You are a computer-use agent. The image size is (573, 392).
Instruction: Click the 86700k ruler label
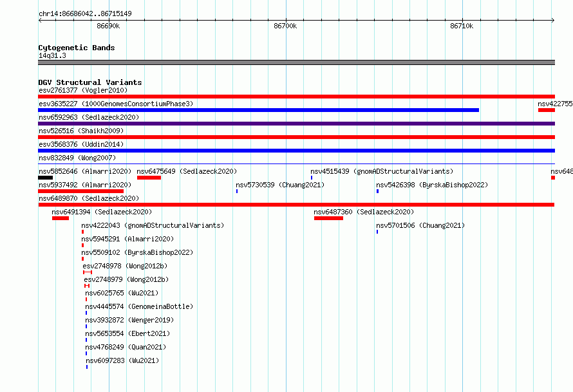pyautogui.click(x=285, y=26)
